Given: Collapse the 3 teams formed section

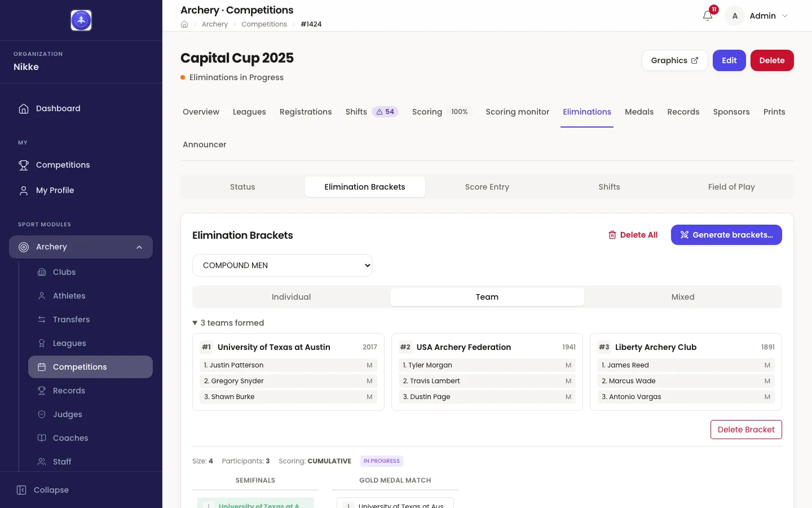Looking at the screenshot, I should click(228, 323).
